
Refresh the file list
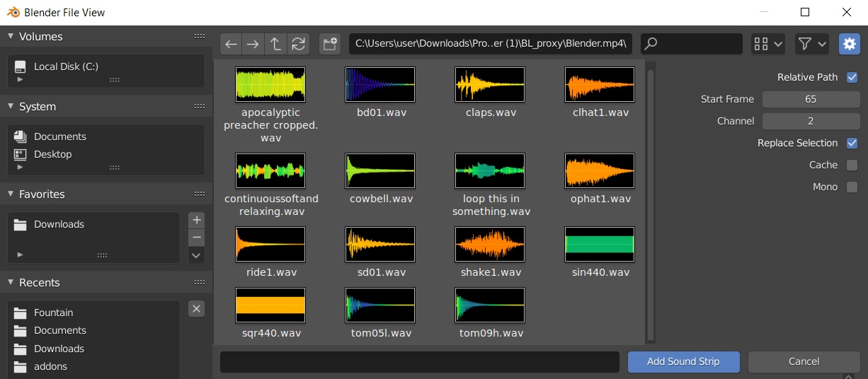coord(298,44)
